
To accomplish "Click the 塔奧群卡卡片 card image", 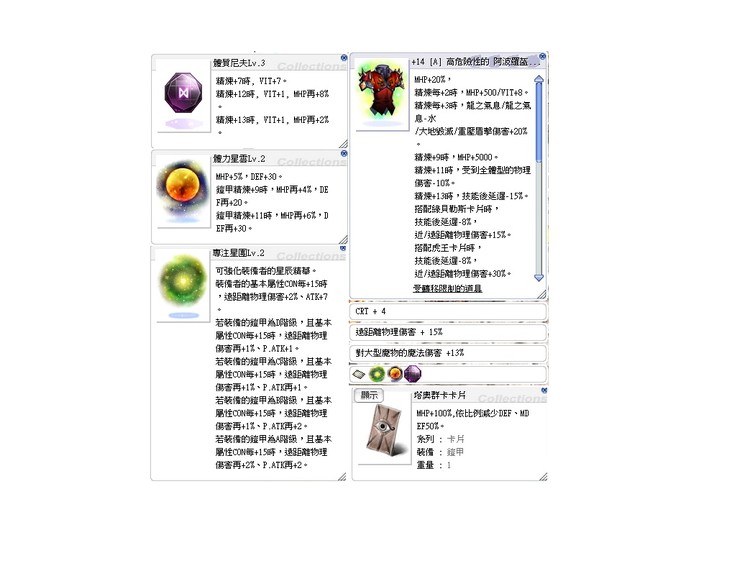I will pyautogui.click(x=382, y=430).
